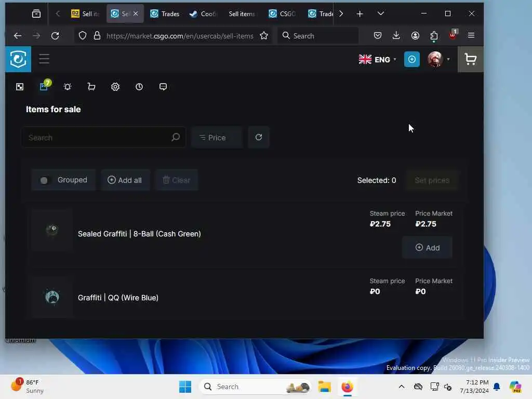Open the purchases cart icon in user toolbar
This screenshot has width=532, height=399.
[x=91, y=87]
